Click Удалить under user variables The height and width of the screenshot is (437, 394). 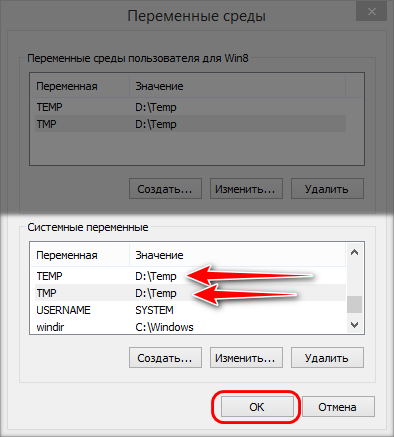[327, 189]
